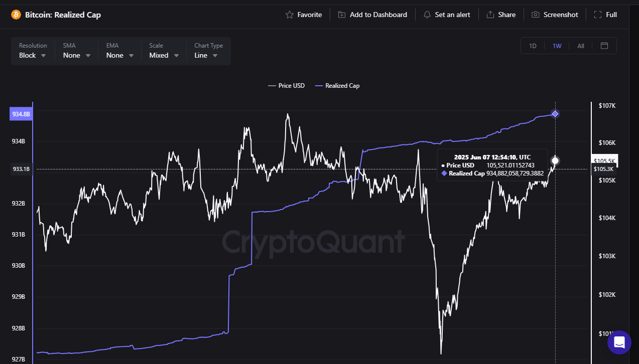The width and height of the screenshot is (639, 364).
Task: Click the Share upload icon
Action: point(490,15)
